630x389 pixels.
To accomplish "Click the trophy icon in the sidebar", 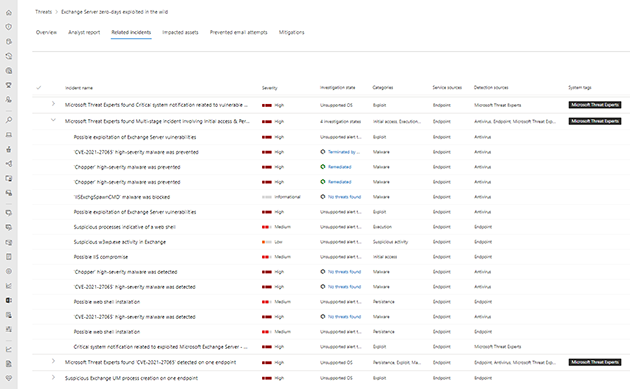I will 8,85.
